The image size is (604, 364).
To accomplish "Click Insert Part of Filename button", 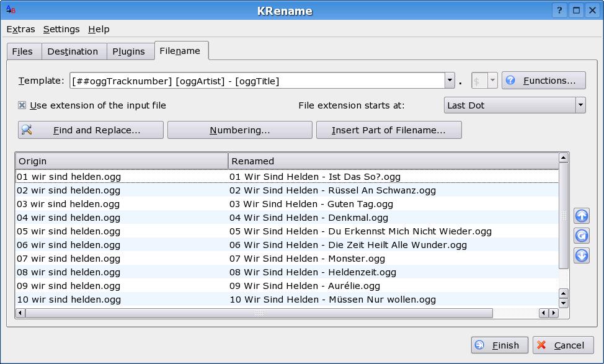I will pyautogui.click(x=389, y=130).
